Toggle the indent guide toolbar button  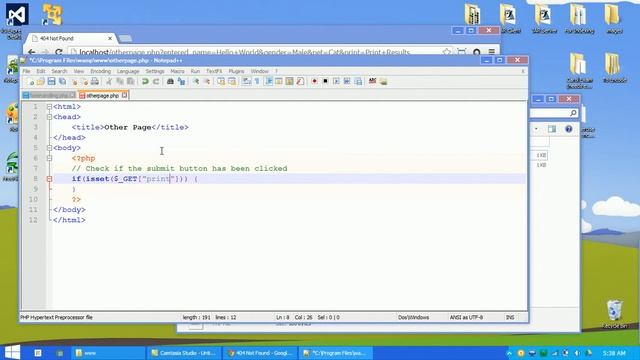click(269, 82)
